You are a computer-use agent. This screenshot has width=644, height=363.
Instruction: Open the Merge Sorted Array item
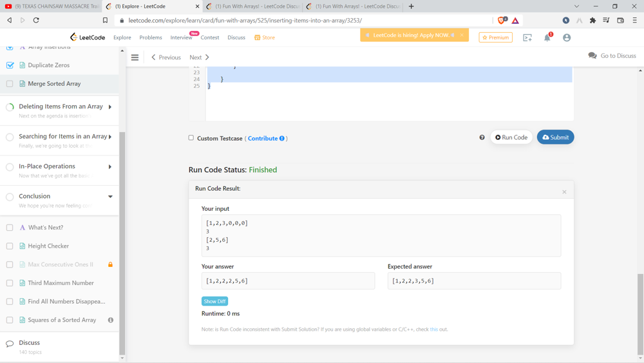pos(54,83)
